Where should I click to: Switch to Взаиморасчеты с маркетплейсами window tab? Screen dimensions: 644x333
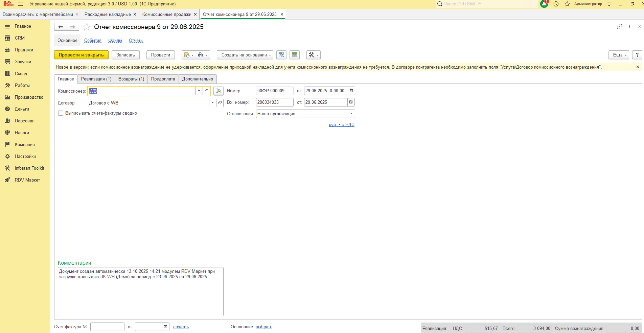(38, 14)
